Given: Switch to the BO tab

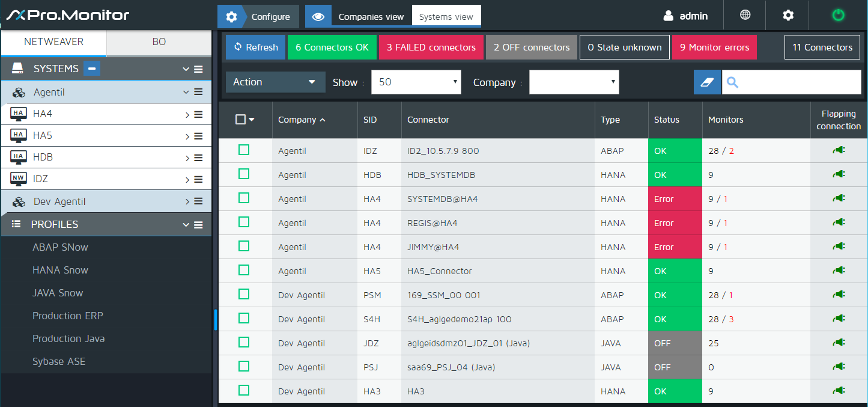Looking at the screenshot, I should [159, 42].
